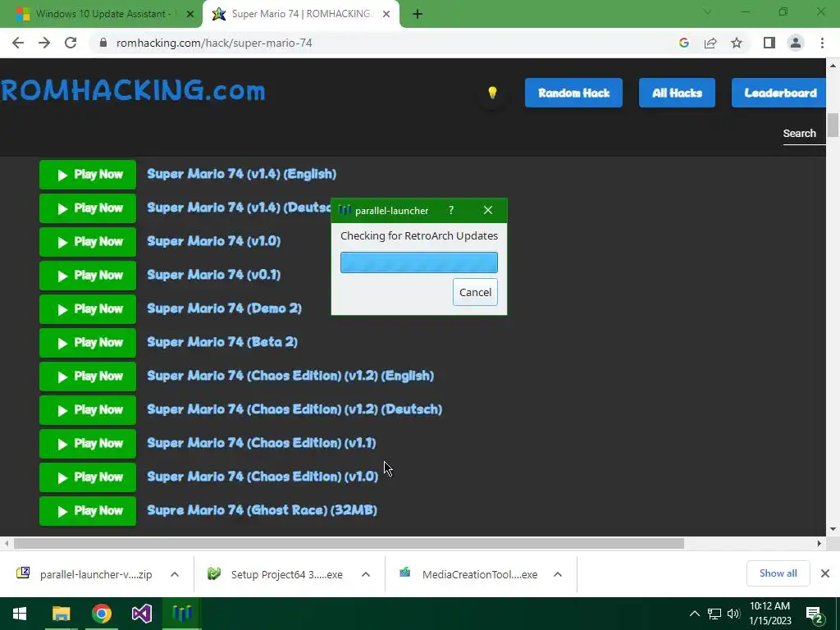Cancel the RetroArch update check
Image resolution: width=840 pixels, height=630 pixels.
475,292
